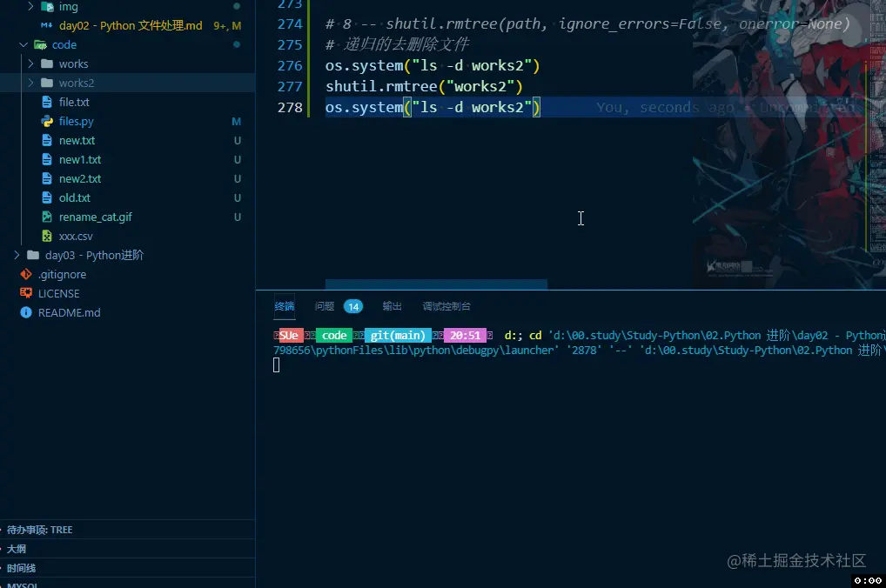The width and height of the screenshot is (886, 588).
Task: Expand the day03 - Python进阶 folder
Action: pos(15,255)
